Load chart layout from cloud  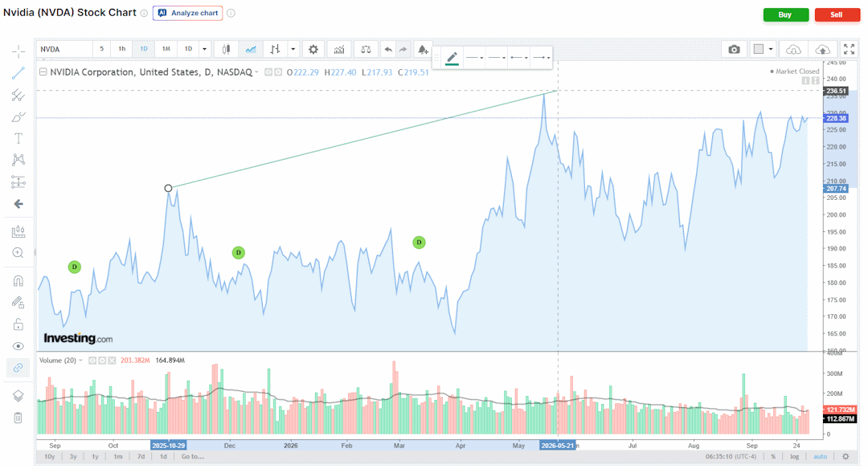tap(793, 49)
